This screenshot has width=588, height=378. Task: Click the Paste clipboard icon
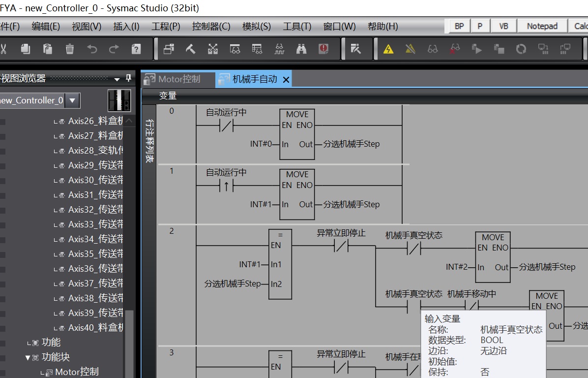(48, 49)
